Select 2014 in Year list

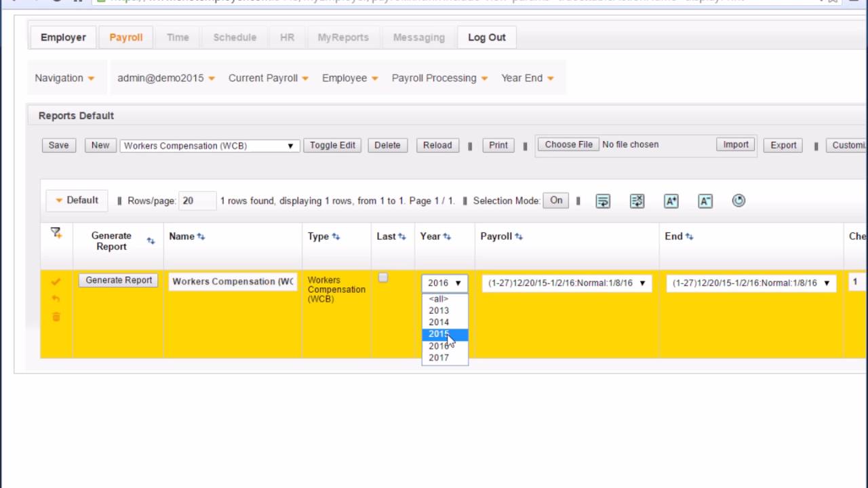point(445,323)
